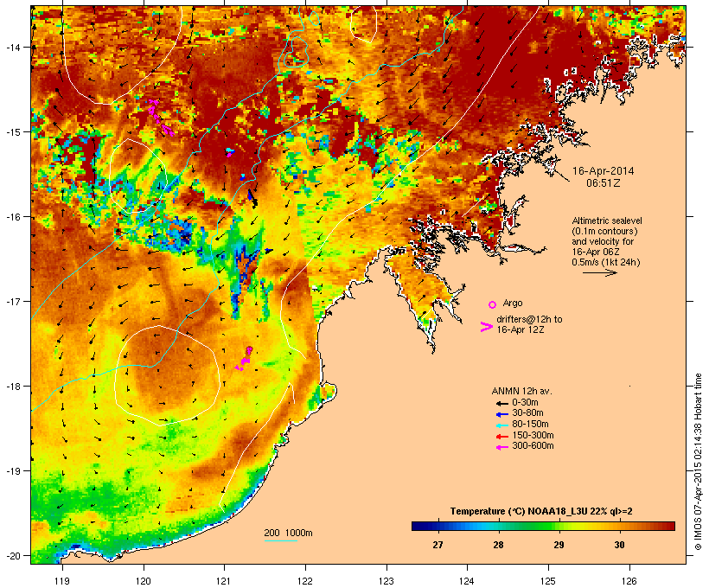Click the longitude axis label 119
The width and height of the screenshot is (709, 588).
click(x=62, y=581)
